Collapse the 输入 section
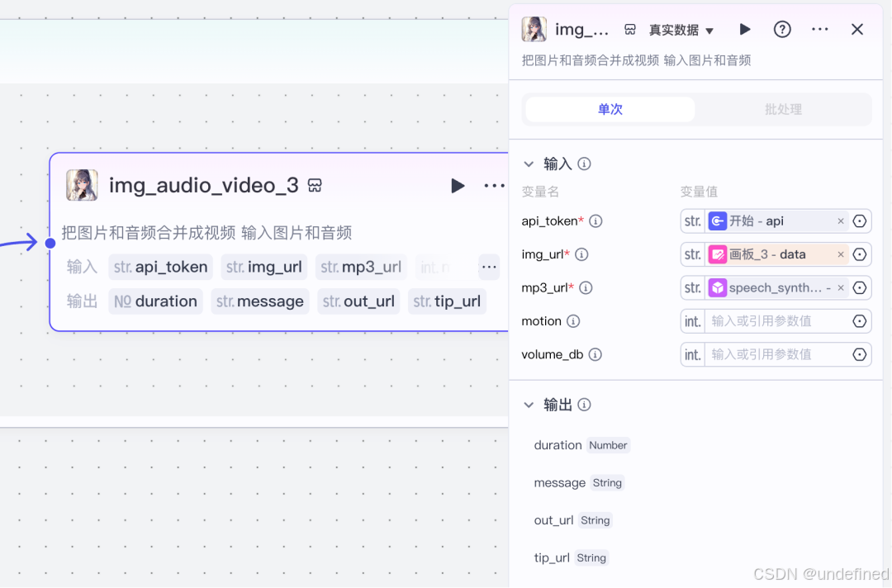Image resolution: width=892 pixels, height=588 pixels. coord(529,164)
